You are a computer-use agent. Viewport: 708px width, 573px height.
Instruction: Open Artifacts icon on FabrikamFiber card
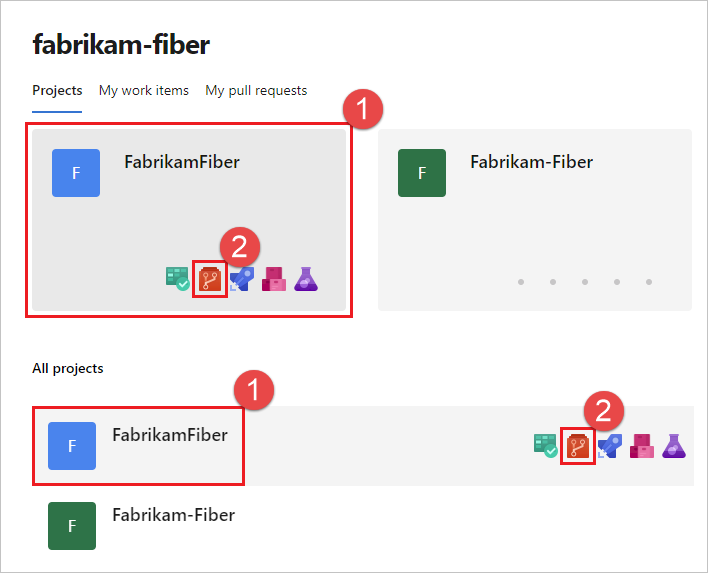273,279
